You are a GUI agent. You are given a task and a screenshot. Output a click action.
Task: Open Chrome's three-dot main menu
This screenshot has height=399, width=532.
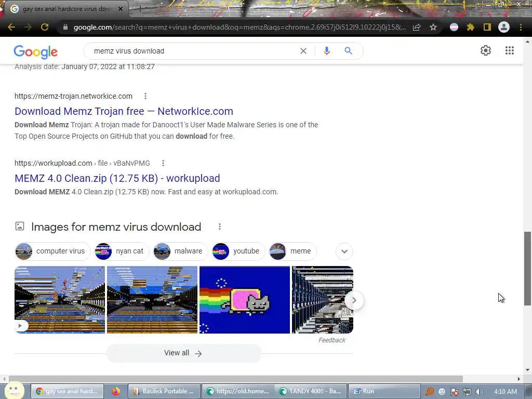point(521,27)
